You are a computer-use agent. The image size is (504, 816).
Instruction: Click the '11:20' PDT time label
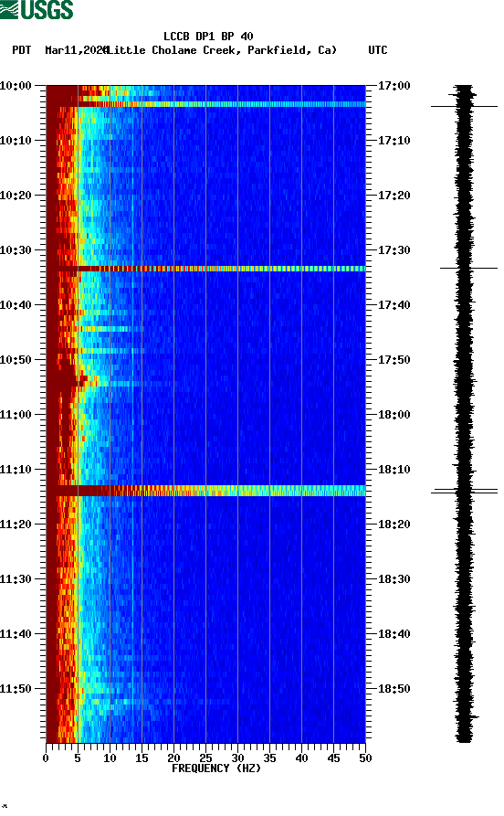point(16,525)
